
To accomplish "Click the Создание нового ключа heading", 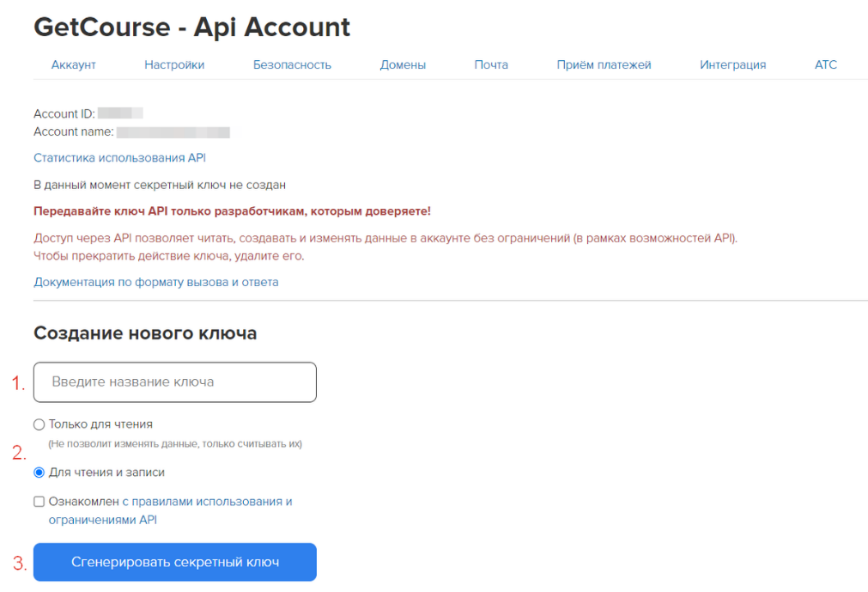I will tap(145, 333).
